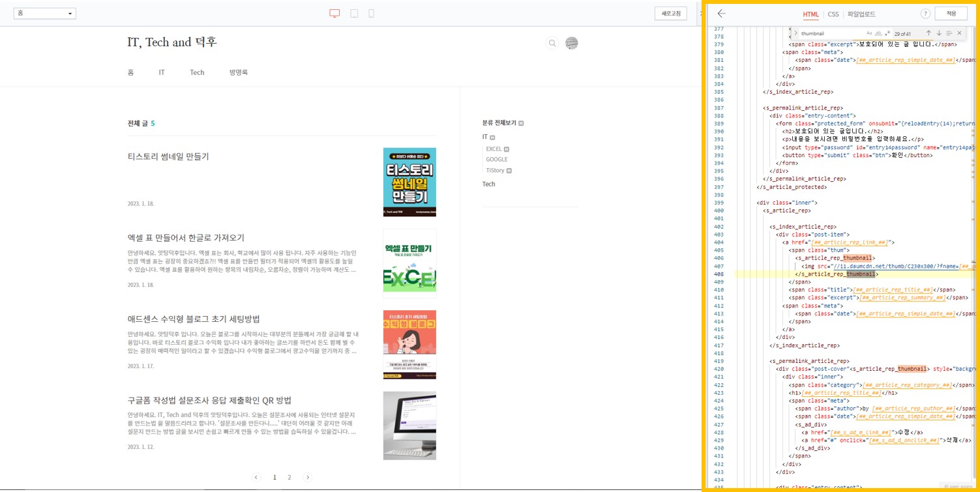
Task: Click into the thumbnail search field
Action: pos(831,33)
